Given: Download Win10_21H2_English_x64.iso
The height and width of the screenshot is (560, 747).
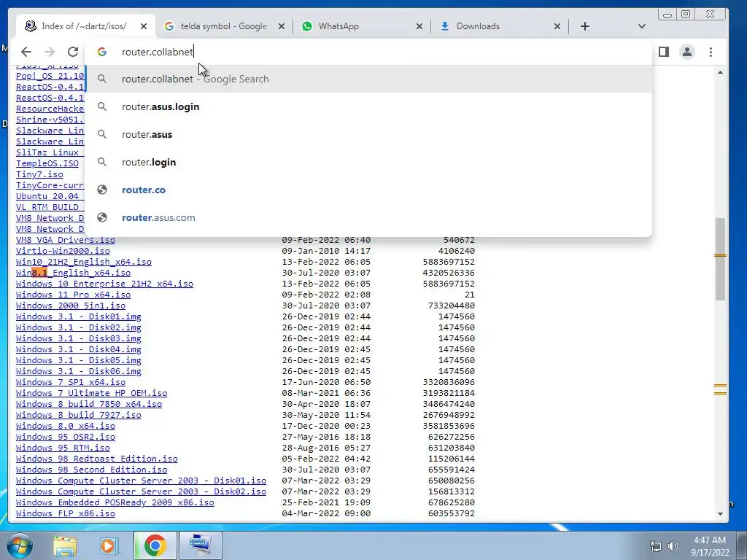Looking at the screenshot, I should pyautogui.click(x=84, y=262).
